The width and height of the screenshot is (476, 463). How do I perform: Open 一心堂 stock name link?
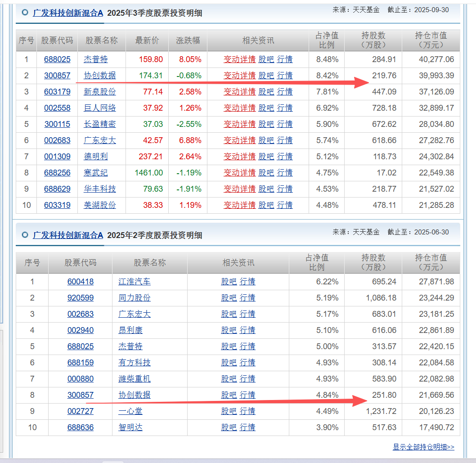(x=130, y=411)
